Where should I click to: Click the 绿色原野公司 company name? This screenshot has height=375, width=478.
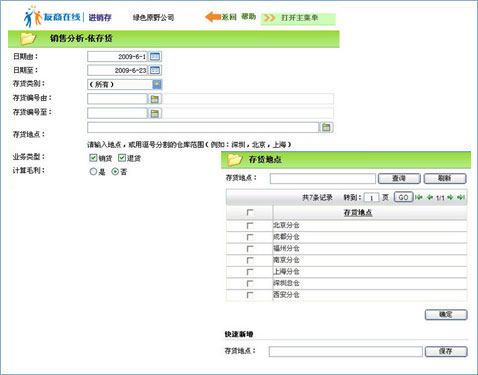153,18
